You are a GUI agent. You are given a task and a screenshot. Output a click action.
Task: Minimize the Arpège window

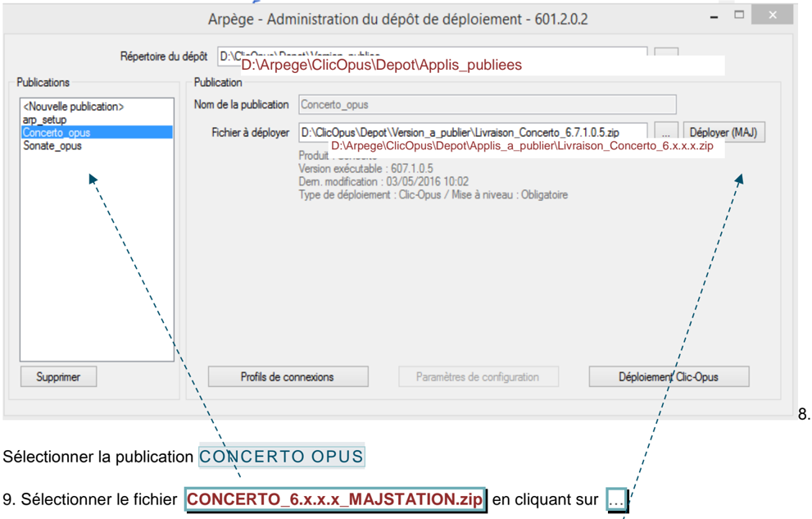tap(714, 17)
